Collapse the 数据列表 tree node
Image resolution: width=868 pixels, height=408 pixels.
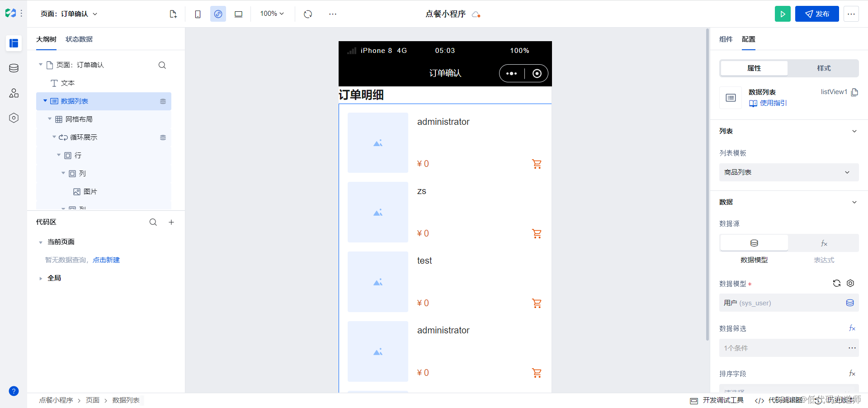[x=45, y=101]
